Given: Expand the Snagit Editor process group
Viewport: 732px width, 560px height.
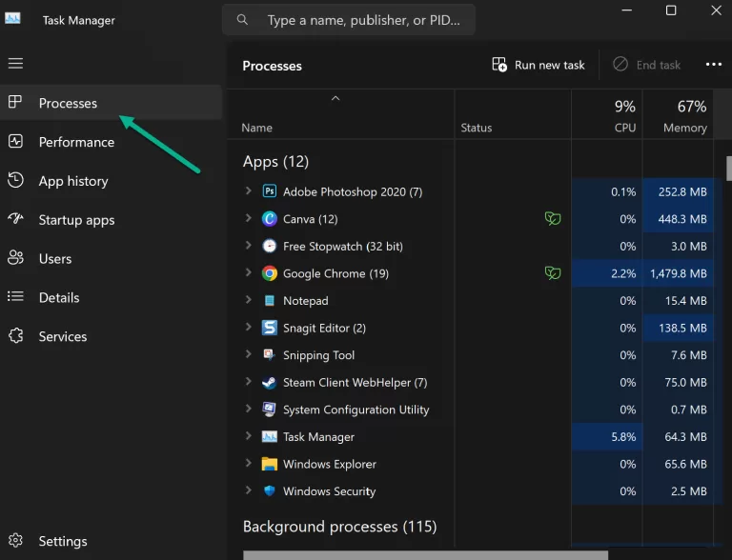Looking at the screenshot, I should coord(249,327).
